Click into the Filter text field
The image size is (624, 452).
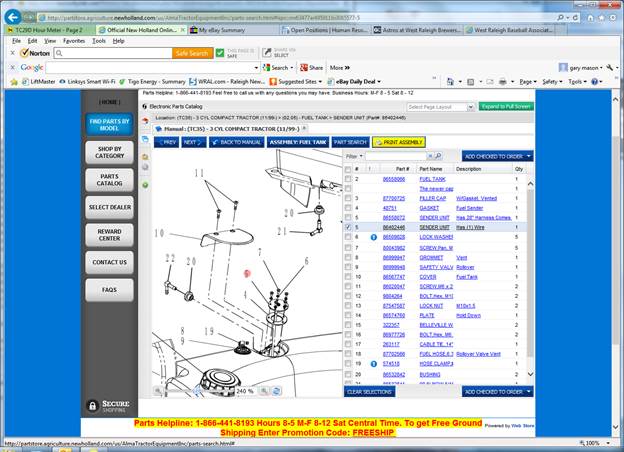(x=403, y=157)
